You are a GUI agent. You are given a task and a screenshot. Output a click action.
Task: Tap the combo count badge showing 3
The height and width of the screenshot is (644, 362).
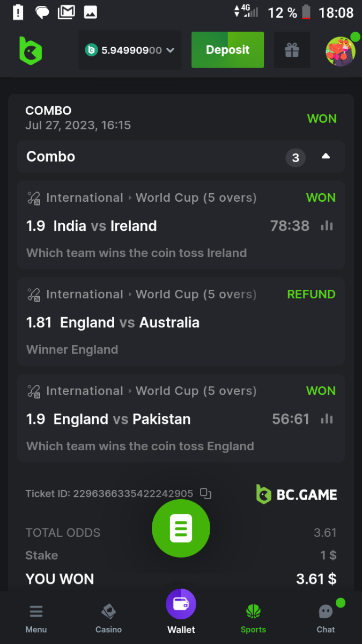coord(295,158)
